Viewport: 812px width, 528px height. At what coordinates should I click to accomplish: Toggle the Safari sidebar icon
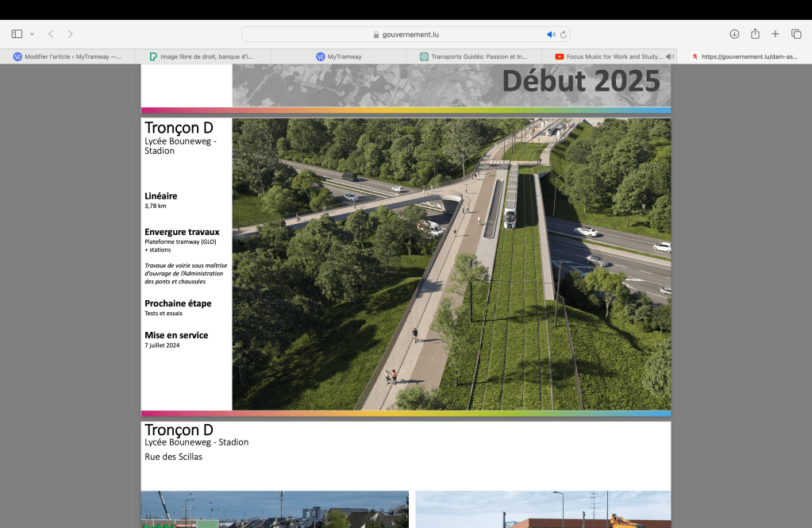17,34
